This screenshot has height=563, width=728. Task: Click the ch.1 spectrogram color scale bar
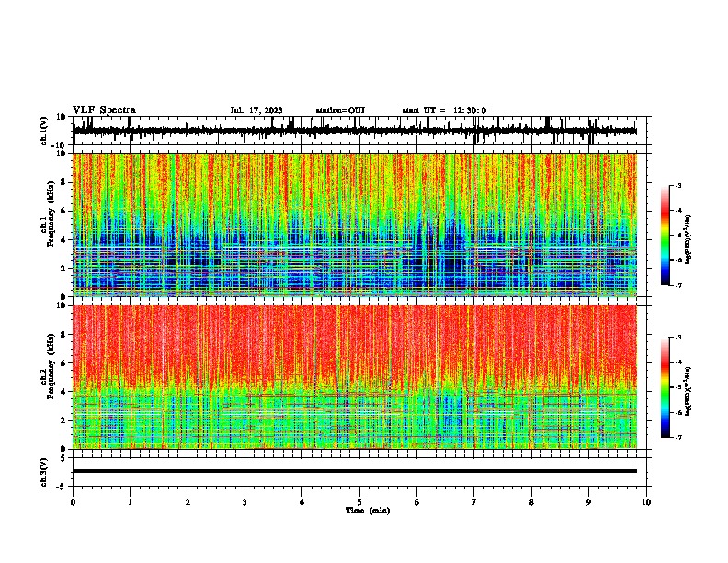pos(665,236)
